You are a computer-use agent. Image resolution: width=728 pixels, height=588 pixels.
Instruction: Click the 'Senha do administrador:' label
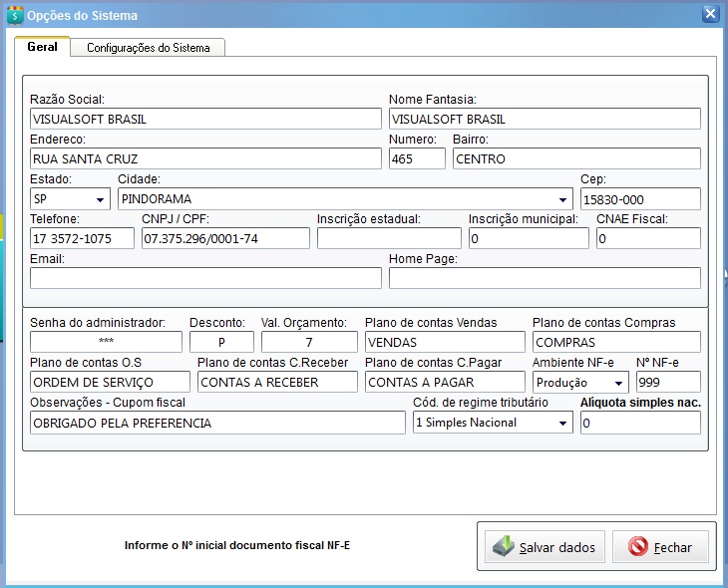point(98,323)
